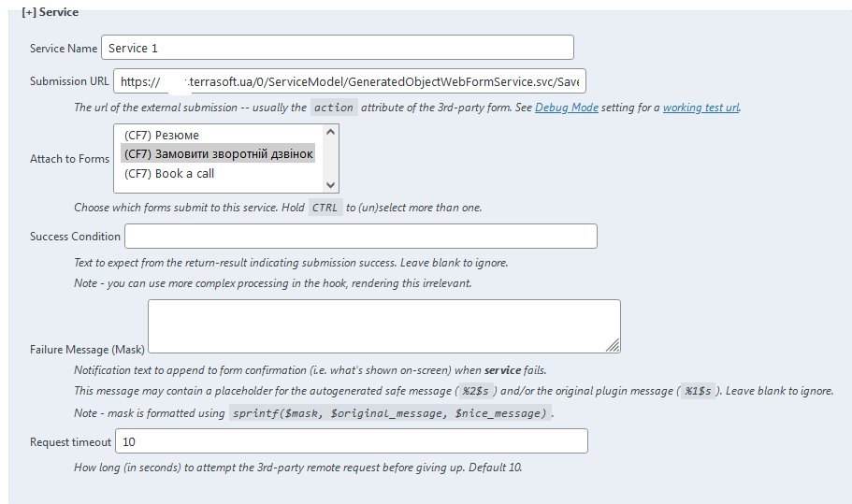Click the Success Condition label

click(75, 237)
